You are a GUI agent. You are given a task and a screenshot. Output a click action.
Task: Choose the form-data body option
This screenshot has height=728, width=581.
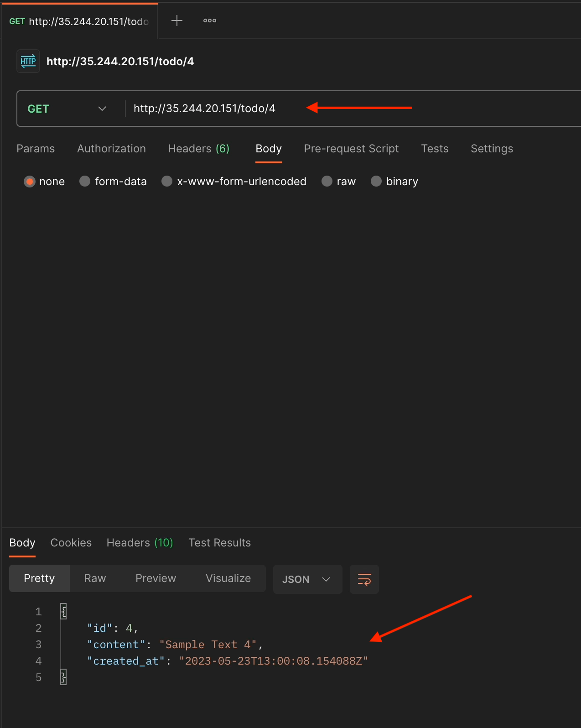85,182
